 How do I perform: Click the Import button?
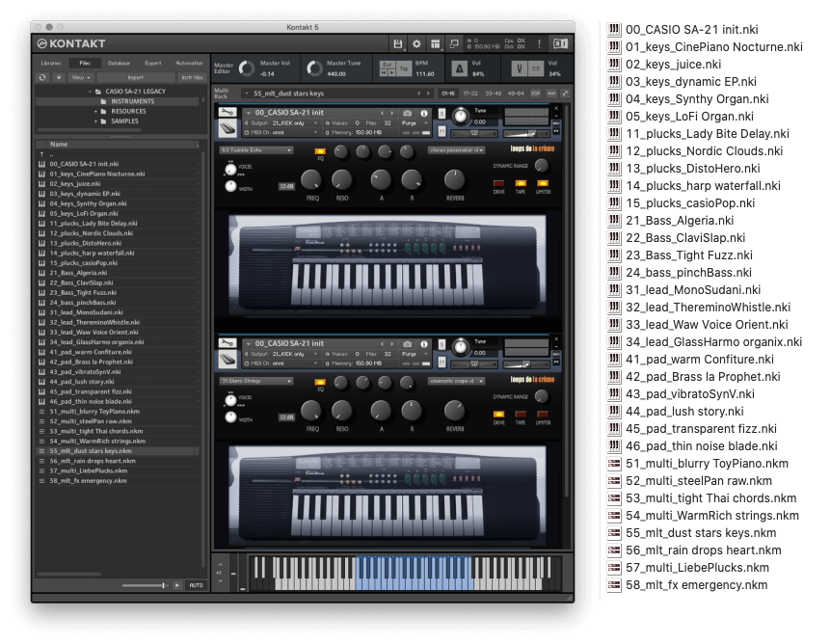[x=136, y=77]
